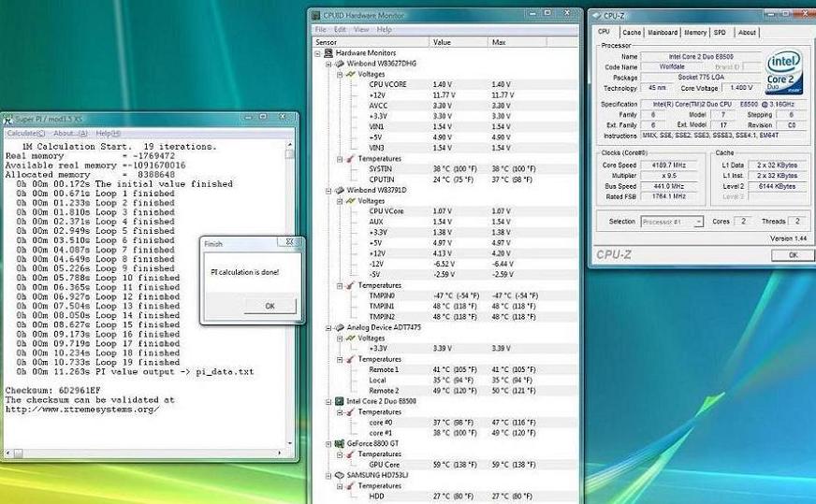This screenshot has height=504, width=816.
Task: Click the SAMSUNG HD753LJ drive icon
Action: pyautogui.click(x=340, y=475)
